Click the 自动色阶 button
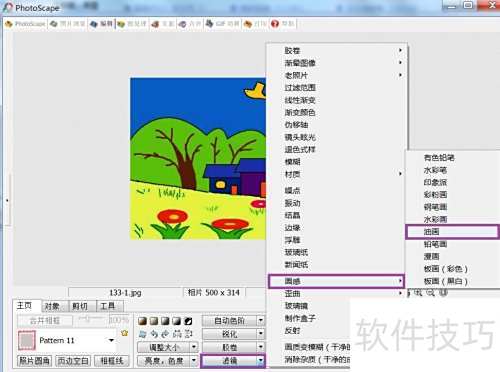The image size is (500, 372). pos(230,321)
